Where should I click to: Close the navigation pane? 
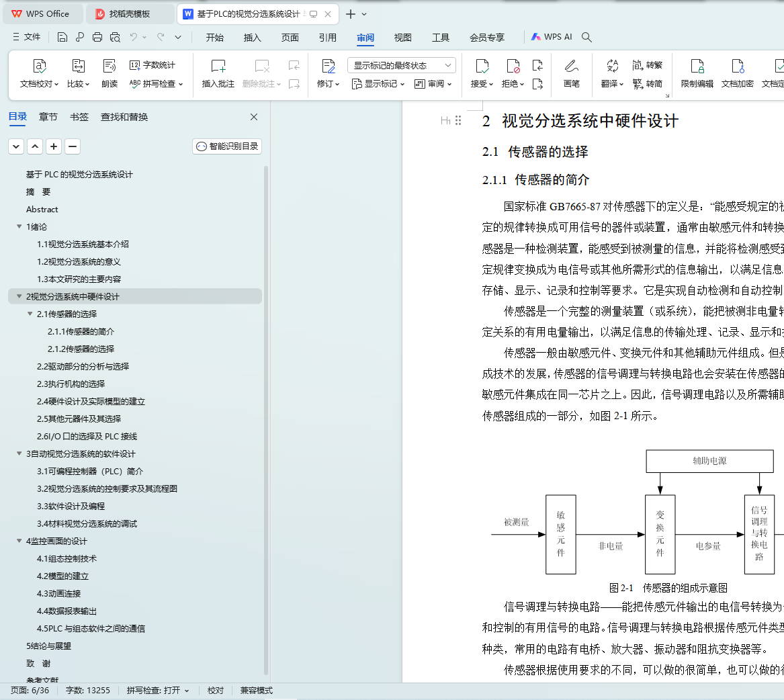point(254,117)
